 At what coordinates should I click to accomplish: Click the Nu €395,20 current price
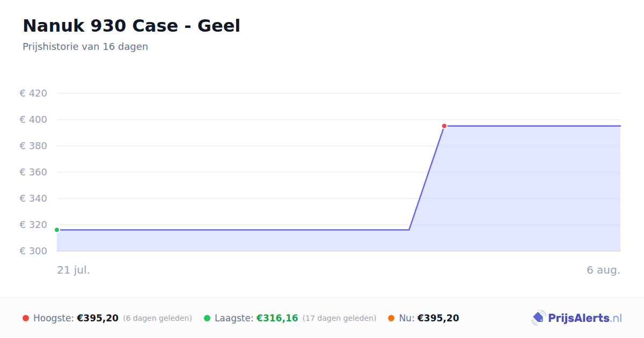[438, 318]
